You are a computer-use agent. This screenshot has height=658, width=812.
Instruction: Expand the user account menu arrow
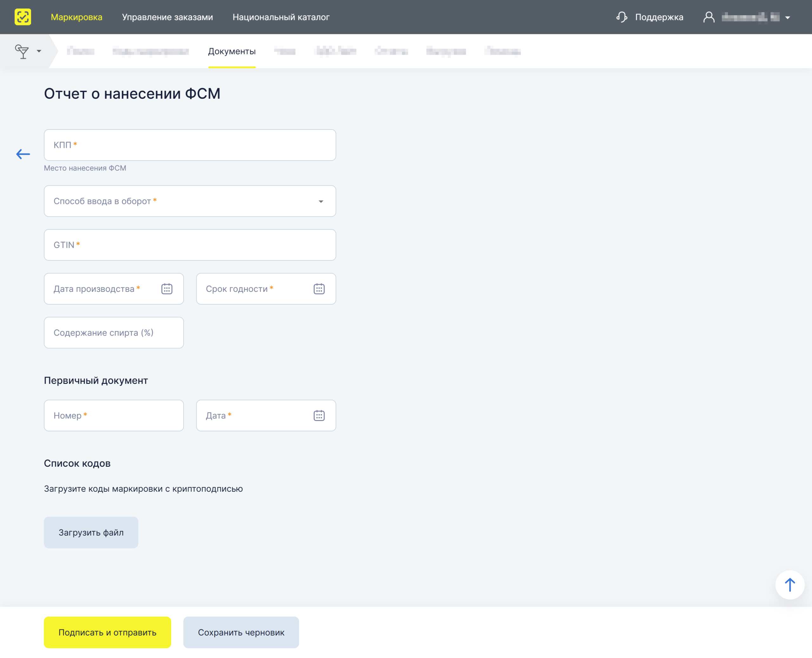[x=787, y=17]
